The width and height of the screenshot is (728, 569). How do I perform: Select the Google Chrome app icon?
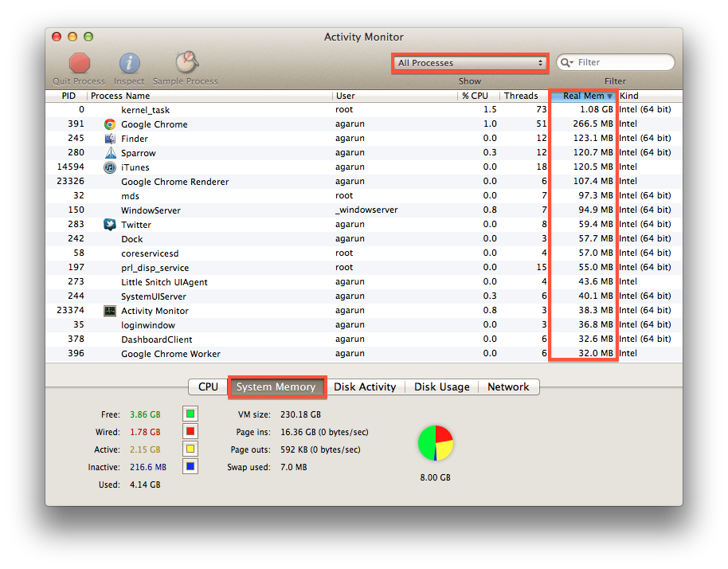click(x=110, y=124)
